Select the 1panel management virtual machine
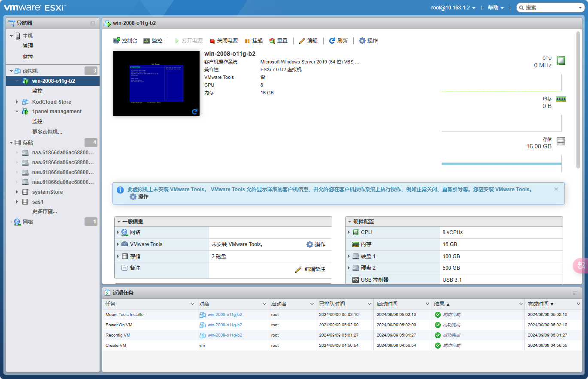The image size is (588, 379). 57,111
